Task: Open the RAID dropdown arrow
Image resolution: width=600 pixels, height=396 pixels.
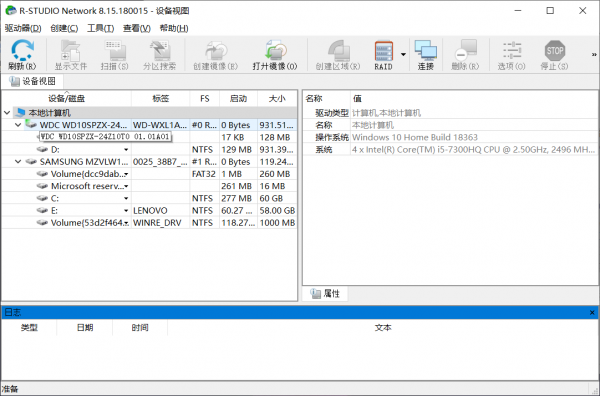Action: [x=403, y=55]
